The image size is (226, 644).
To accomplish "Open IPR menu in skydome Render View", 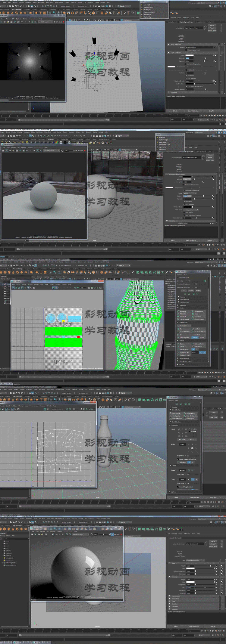I will tap(19, 148).
